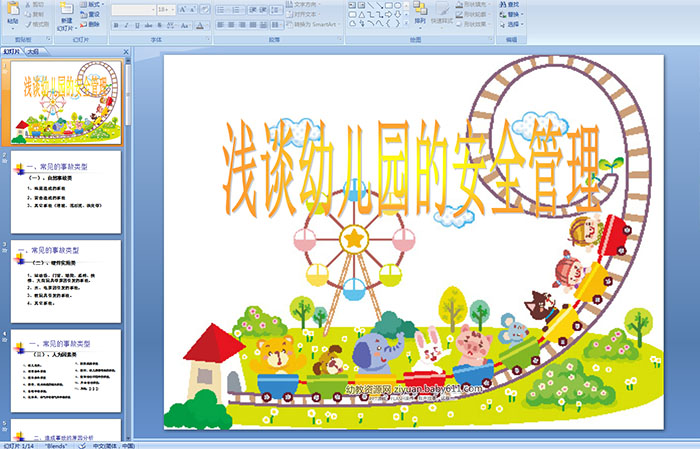This screenshot has height=449, width=700.
Task: Open the Arrange (排列) menu
Action: coord(420,13)
